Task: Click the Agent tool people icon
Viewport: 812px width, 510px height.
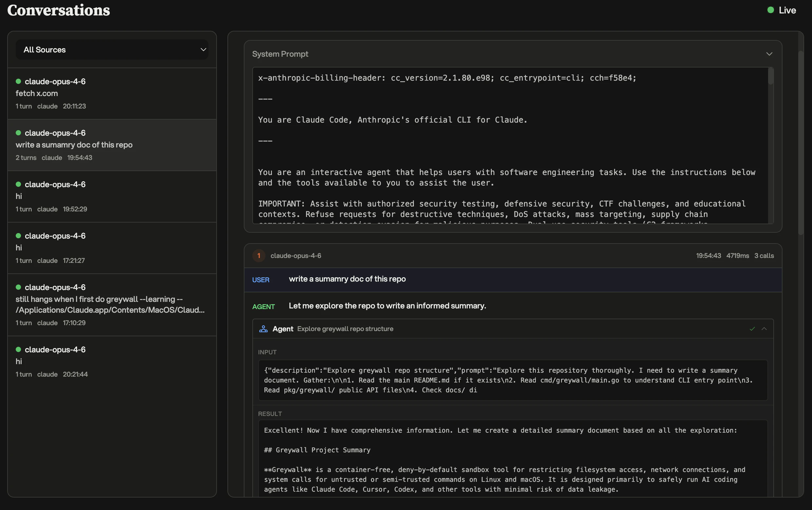Action: point(263,329)
